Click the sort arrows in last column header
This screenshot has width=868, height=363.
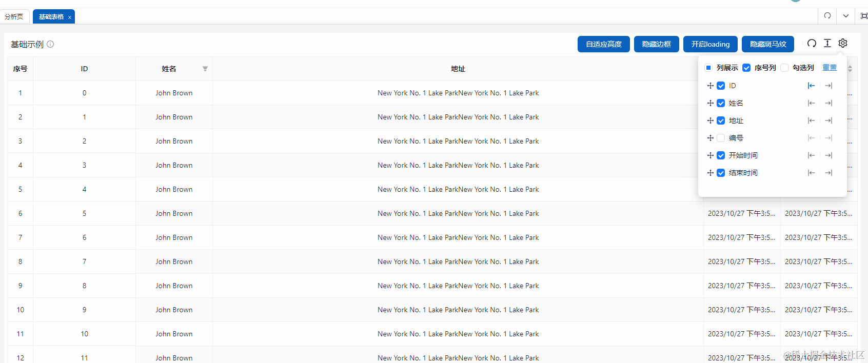click(850, 69)
